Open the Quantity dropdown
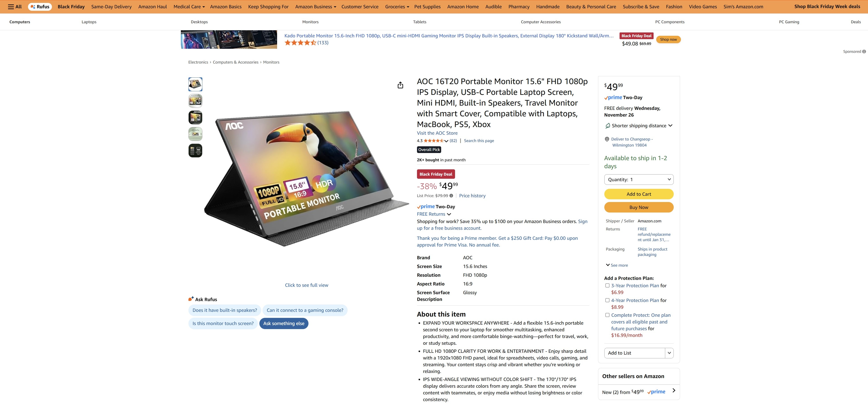The width and height of the screenshot is (868, 404). (639, 179)
